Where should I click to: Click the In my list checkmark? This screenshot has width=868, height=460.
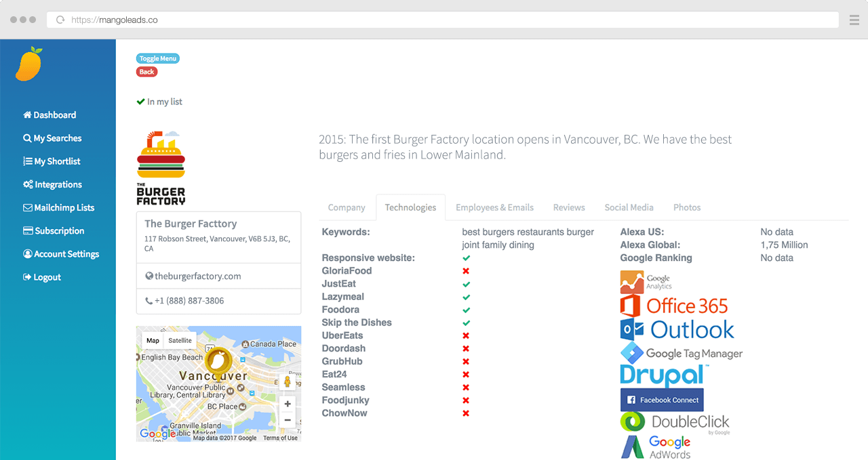pyautogui.click(x=141, y=102)
